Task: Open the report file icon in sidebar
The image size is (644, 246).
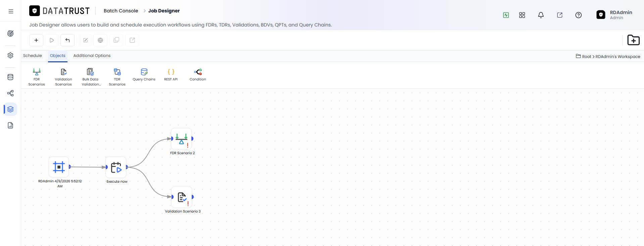Action: [10, 125]
